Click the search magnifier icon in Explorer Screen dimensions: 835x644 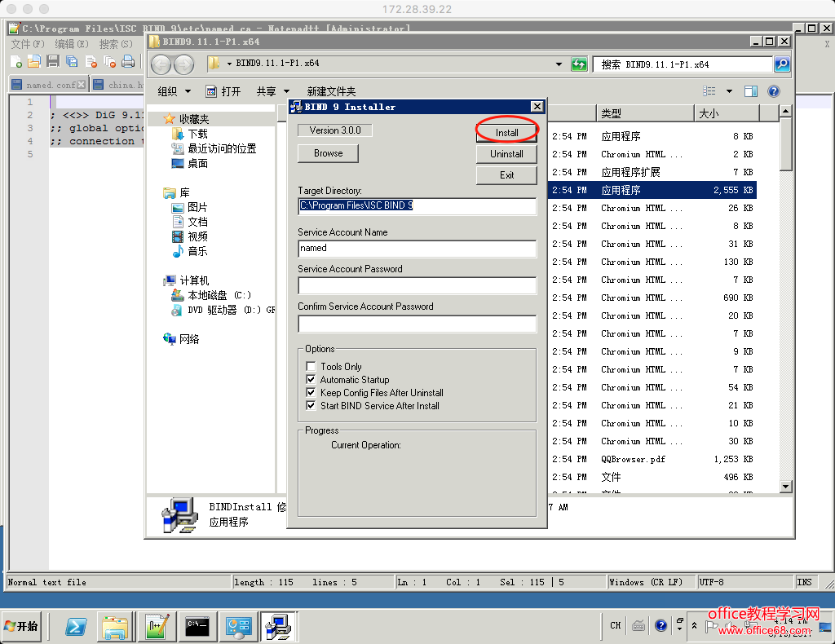(x=781, y=64)
